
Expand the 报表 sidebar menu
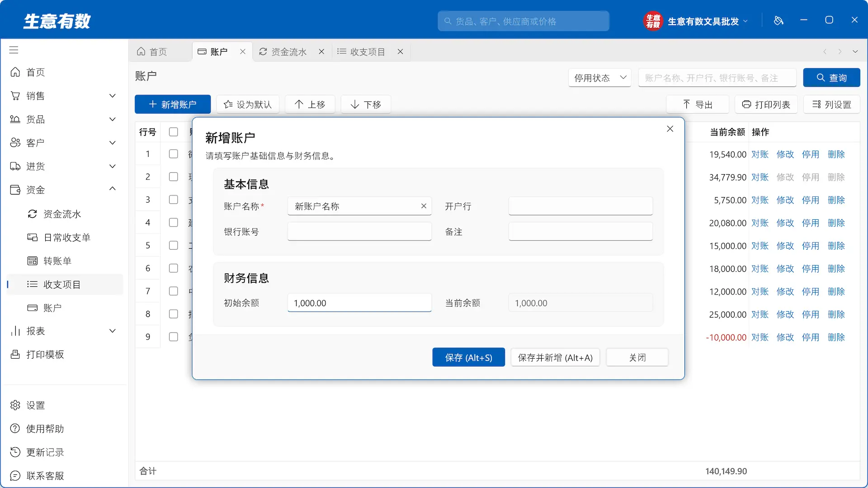(63, 331)
